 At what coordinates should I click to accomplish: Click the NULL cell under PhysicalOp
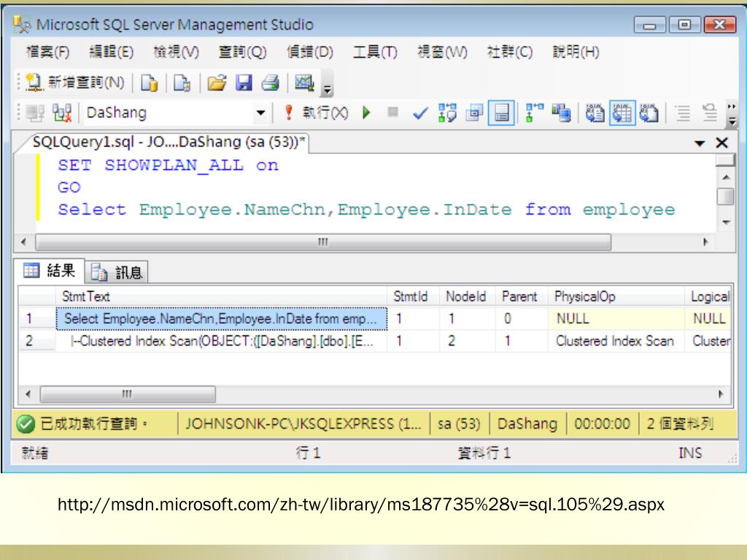616,319
